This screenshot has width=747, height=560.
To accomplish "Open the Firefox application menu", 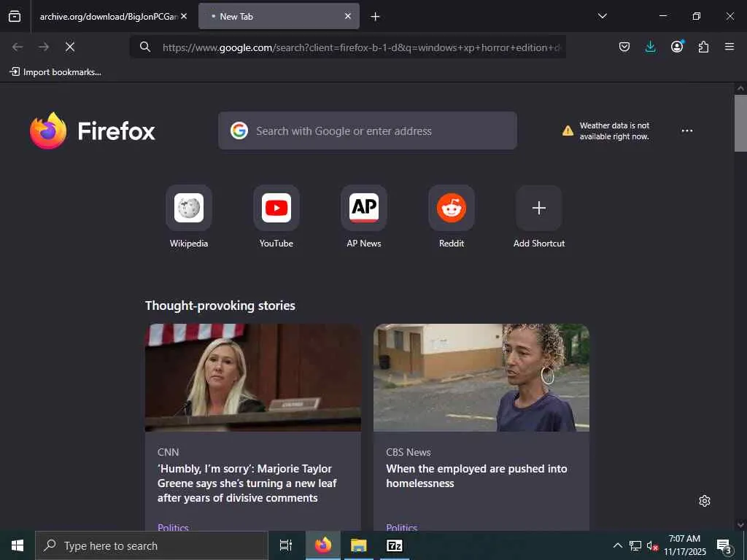I will (x=729, y=47).
